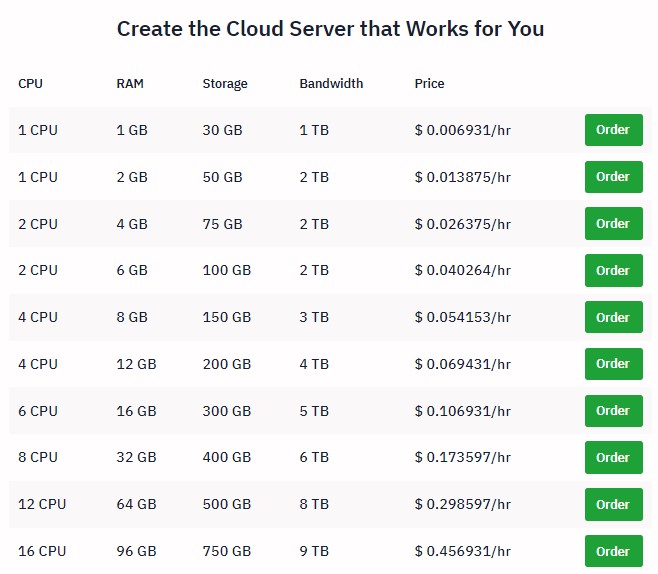Click the $0.456931/hr price text
The image size is (658, 574).
pos(462,551)
